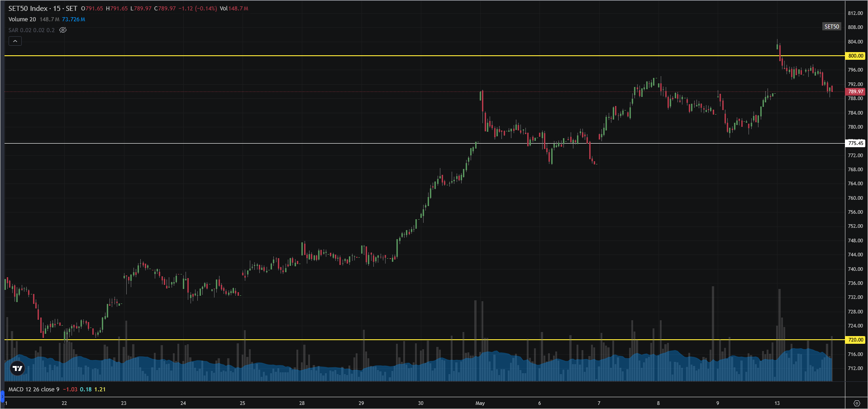
Task: Click the '28' date on time axis
Action: click(302, 403)
